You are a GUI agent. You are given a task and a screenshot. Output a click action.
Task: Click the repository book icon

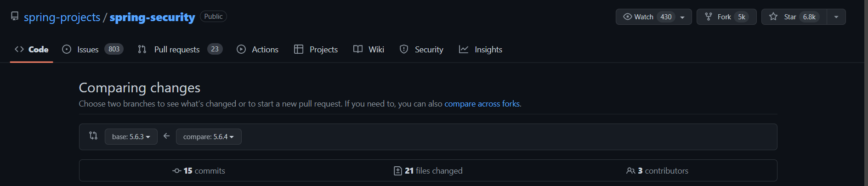[x=15, y=17]
